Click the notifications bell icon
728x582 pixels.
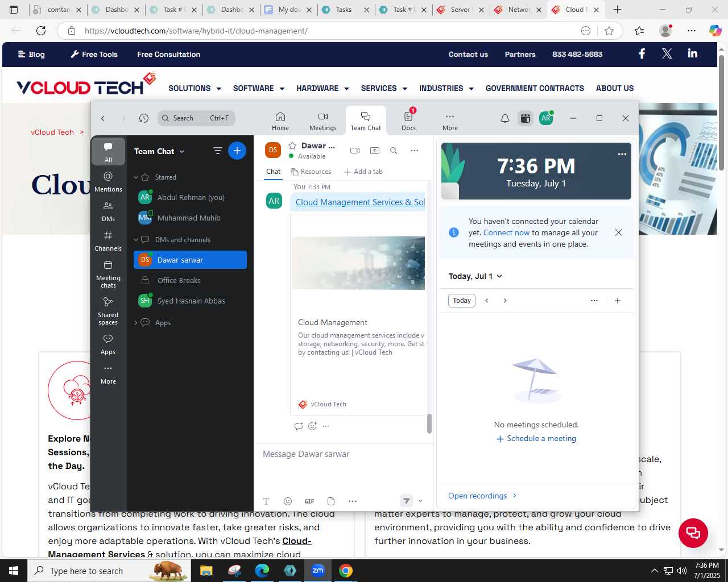click(x=505, y=118)
